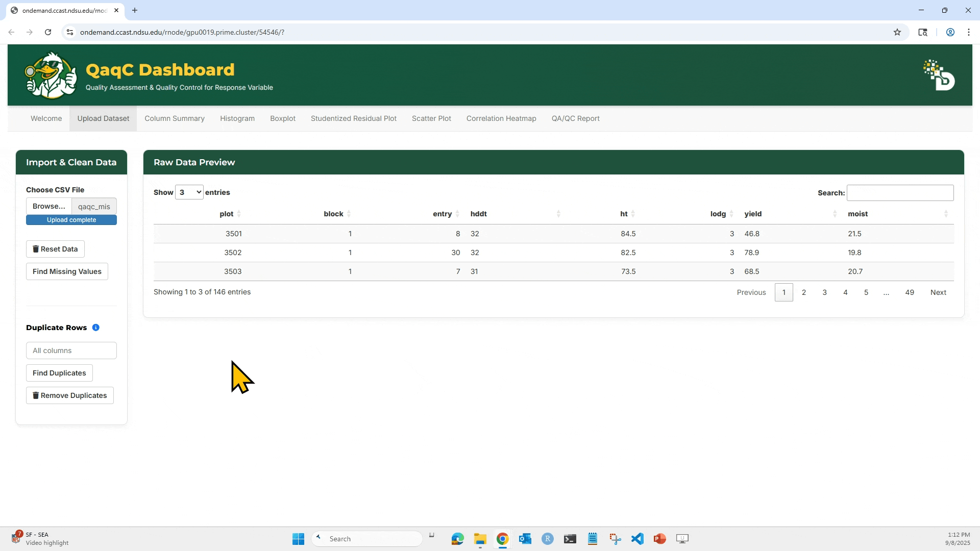Click the trash icon on Remove Duplicates
The height and width of the screenshot is (551, 980).
click(x=36, y=395)
